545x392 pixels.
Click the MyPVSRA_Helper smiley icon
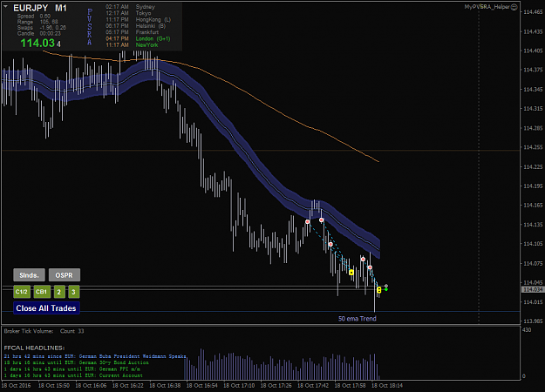(514, 7)
